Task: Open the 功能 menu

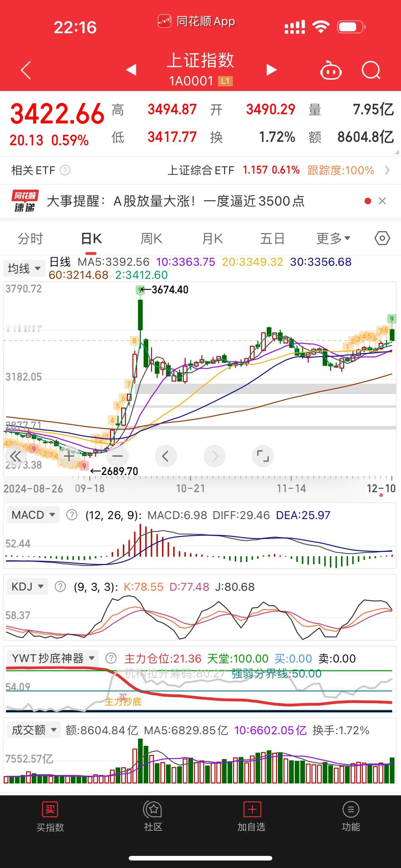Action: point(351,817)
